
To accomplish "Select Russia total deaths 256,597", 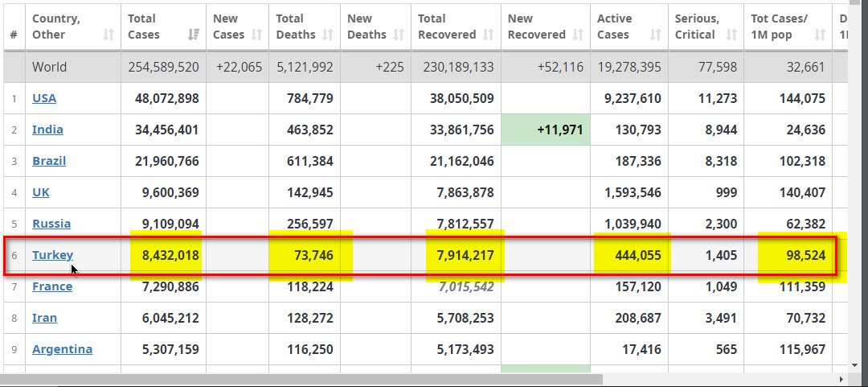I will tap(310, 224).
